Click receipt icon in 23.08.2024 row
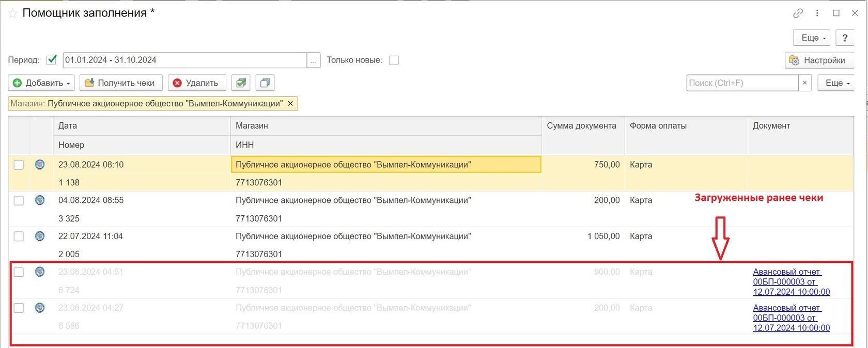This screenshot has width=868, height=348. pos(40,165)
